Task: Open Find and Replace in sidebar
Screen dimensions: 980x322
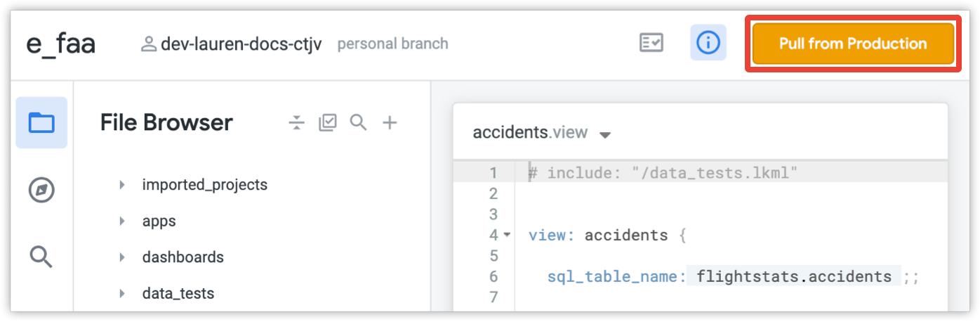Action: 41,257
